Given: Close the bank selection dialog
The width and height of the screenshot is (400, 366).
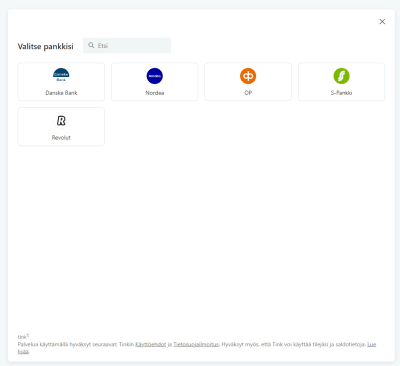Looking at the screenshot, I should coord(382,22).
